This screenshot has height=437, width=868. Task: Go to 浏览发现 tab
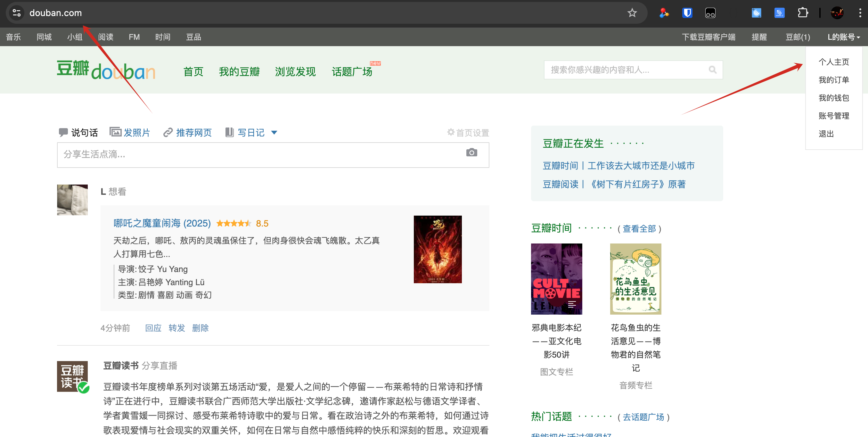tap(295, 71)
